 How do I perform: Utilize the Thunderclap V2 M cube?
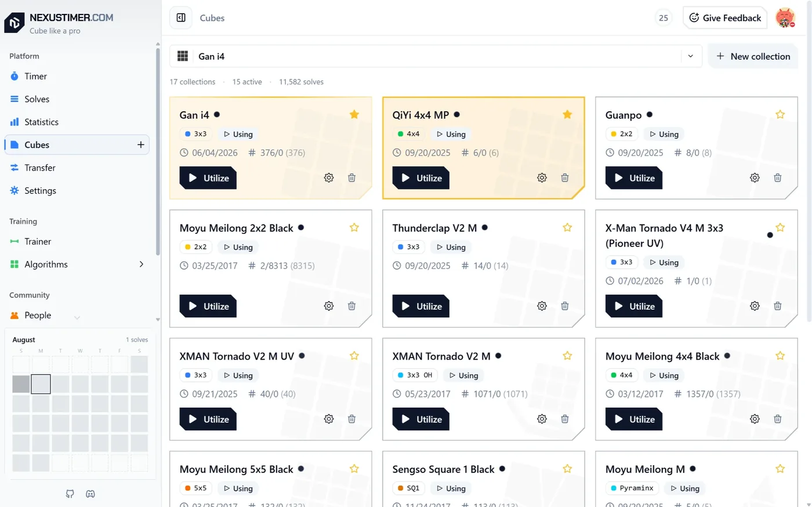pos(421,306)
